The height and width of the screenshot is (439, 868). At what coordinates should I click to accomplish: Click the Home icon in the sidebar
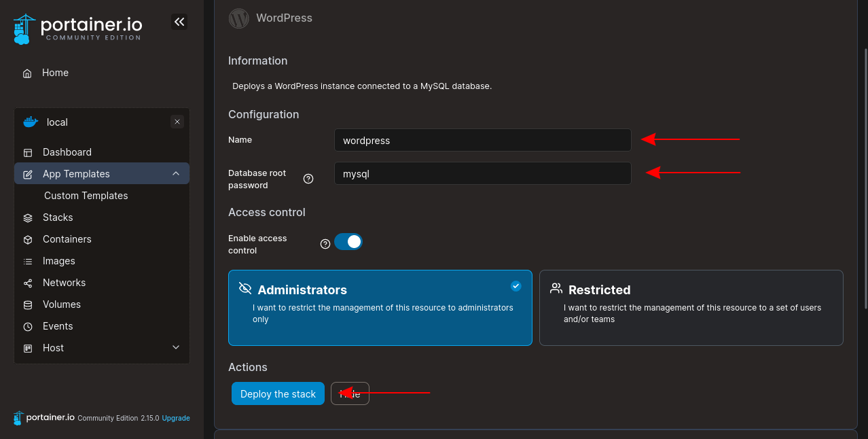27,73
